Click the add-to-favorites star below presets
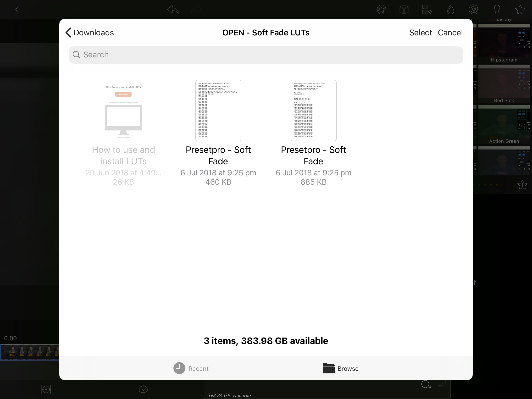This screenshot has width=532, height=399. tap(522, 185)
